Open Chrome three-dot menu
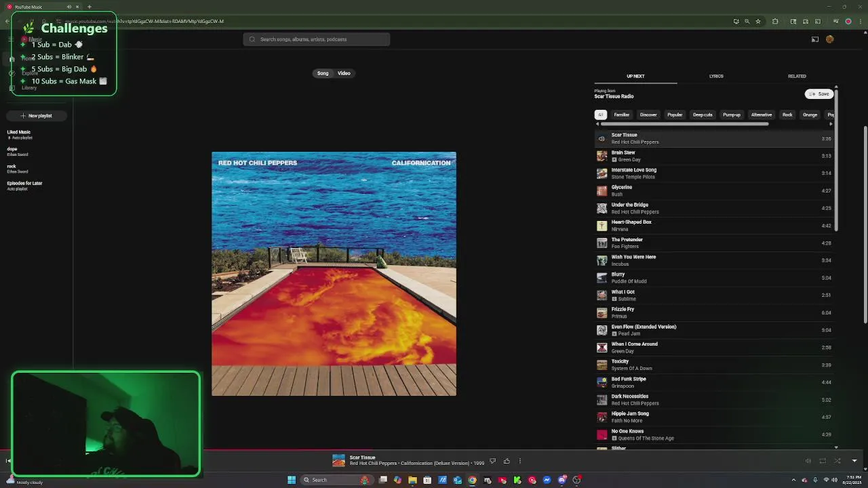The width and height of the screenshot is (868, 488). tap(859, 21)
